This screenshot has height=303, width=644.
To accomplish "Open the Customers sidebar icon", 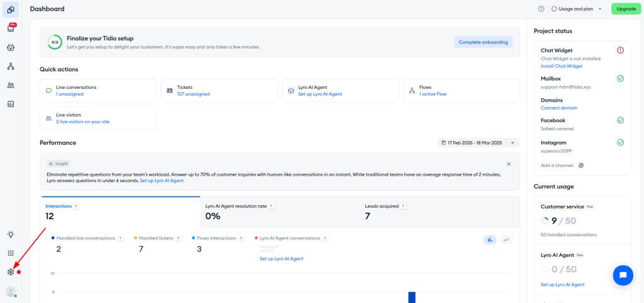I will coord(11,85).
